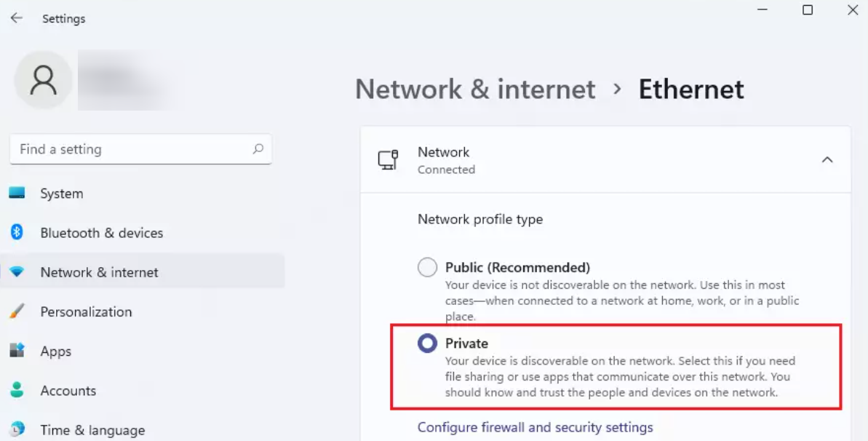This screenshot has height=441, width=868.
Task: Click the System monitor icon
Action: click(x=17, y=194)
